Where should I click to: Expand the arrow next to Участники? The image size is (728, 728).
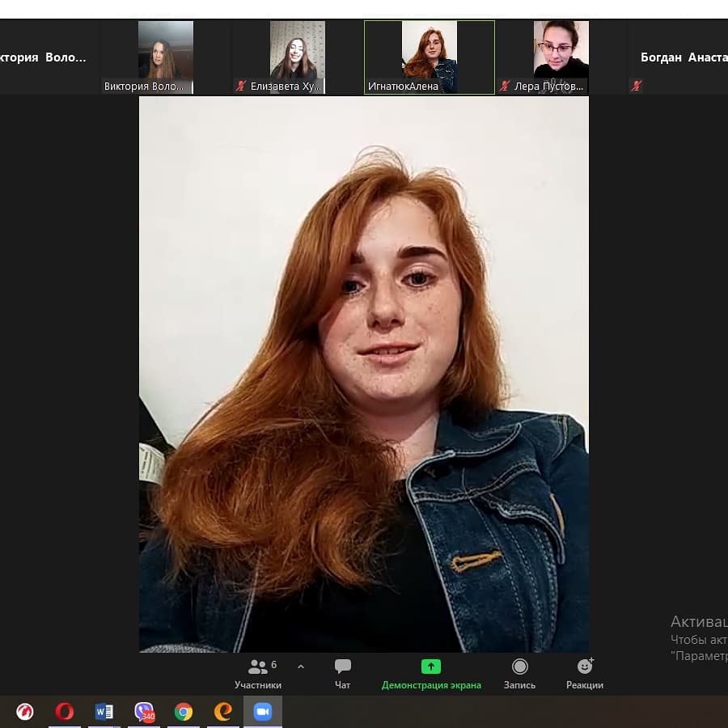(x=301, y=667)
